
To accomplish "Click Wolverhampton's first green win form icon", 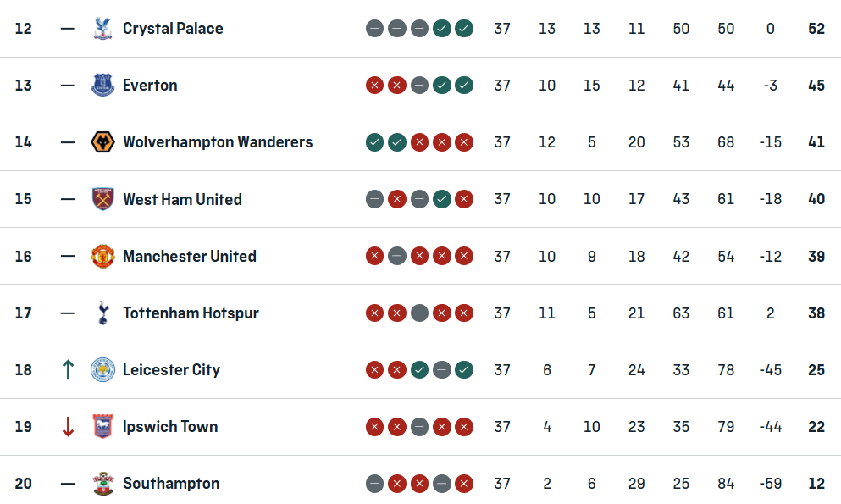I will 374,142.
